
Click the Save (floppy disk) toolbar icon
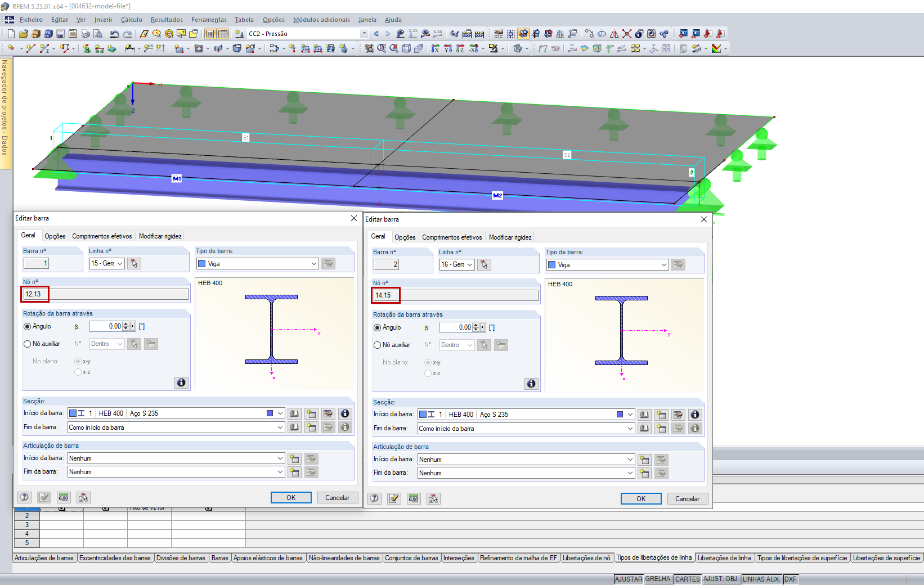[61, 34]
